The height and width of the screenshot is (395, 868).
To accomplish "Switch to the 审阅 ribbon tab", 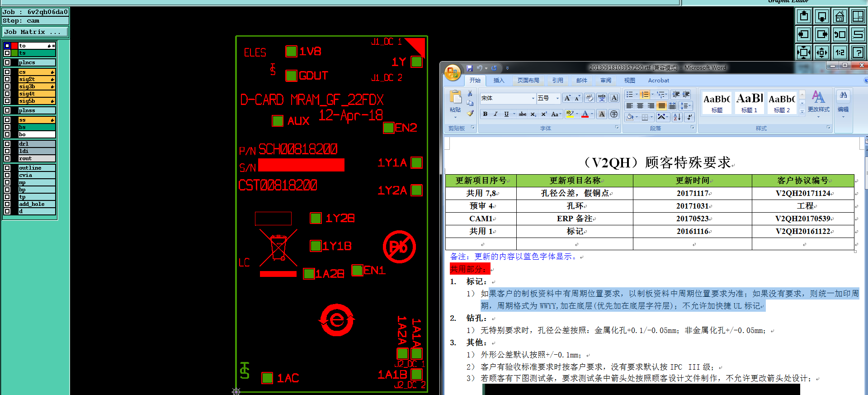I will (x=606, y=81).
